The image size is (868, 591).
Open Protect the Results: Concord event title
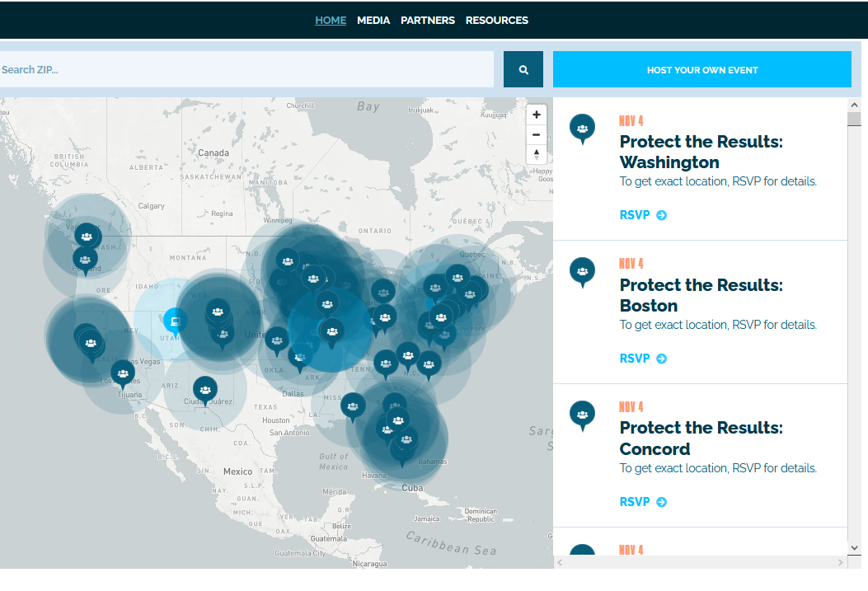point(701,438)
